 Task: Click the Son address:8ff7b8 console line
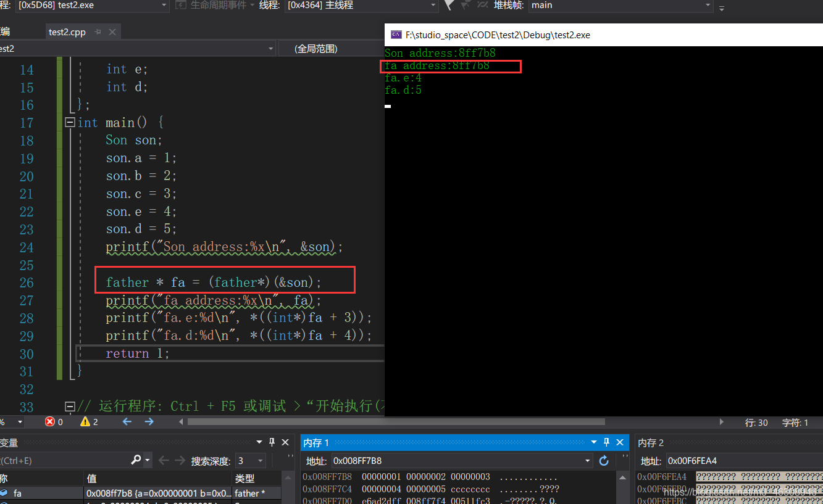(440, 53)
